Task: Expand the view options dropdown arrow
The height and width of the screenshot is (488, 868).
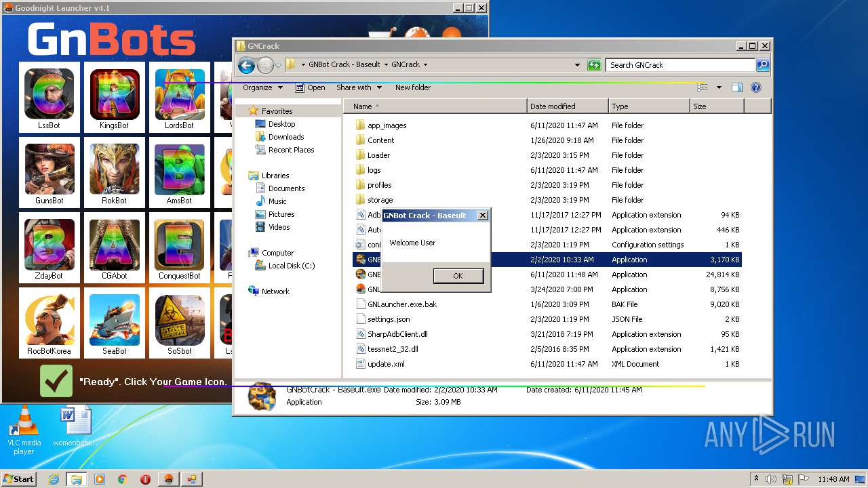Action: tap(719, 87)
